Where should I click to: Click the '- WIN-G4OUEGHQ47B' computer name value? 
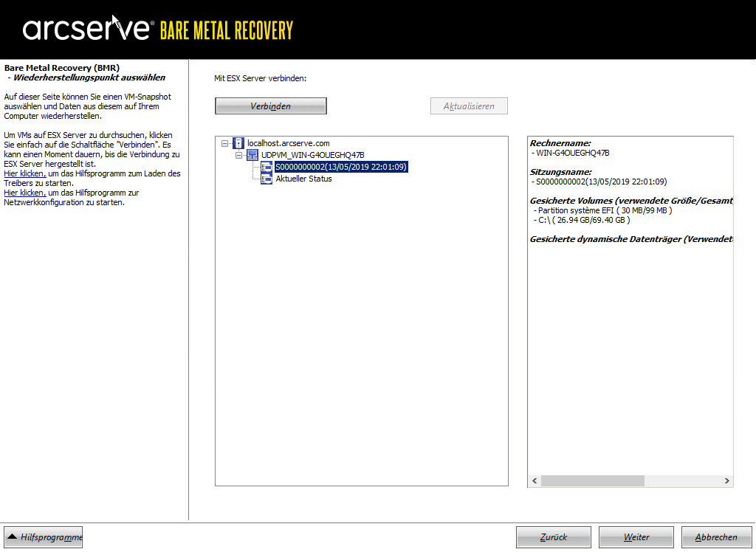571,153
